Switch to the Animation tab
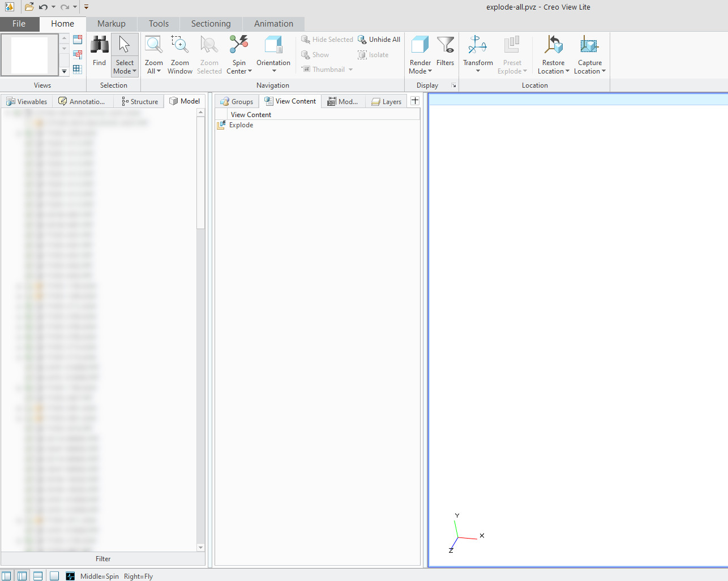Viewport: 728px width, 581px height. click(x=273, y=24)
